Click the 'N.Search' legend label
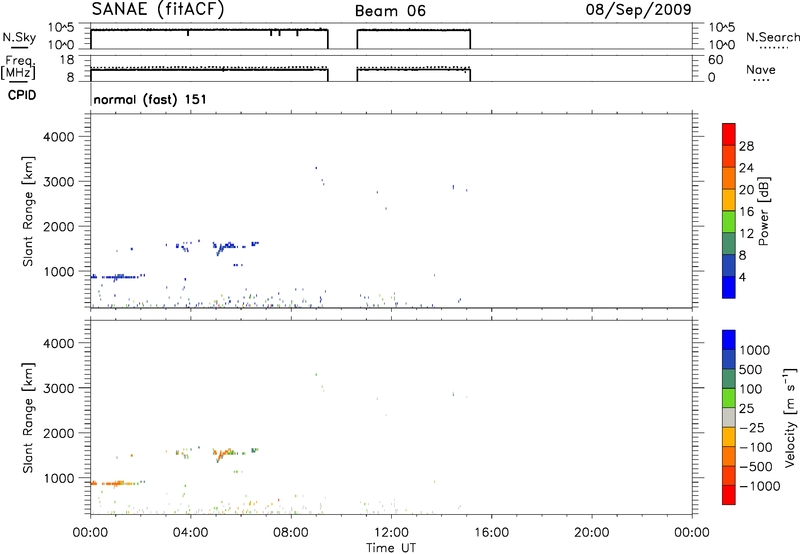Image resolution: width=800 pixels, height=554 pixels. [x=772, y=37]
